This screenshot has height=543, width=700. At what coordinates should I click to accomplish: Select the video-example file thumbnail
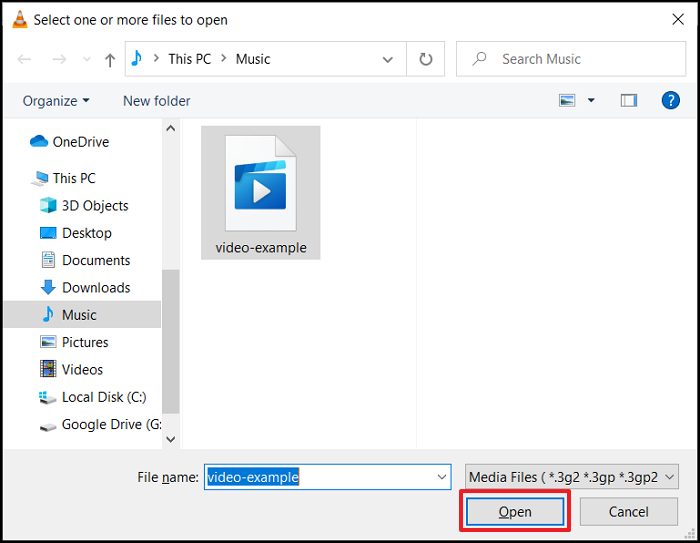tap(260, 192)
